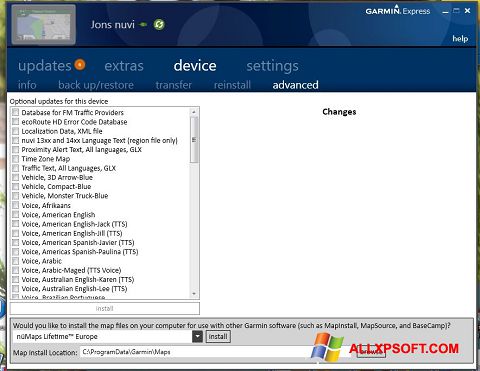The height and width of the screenshot is (371, 480).
Task: Check Voice, American English-Jack (TTS)
Action: coord(16,224)
